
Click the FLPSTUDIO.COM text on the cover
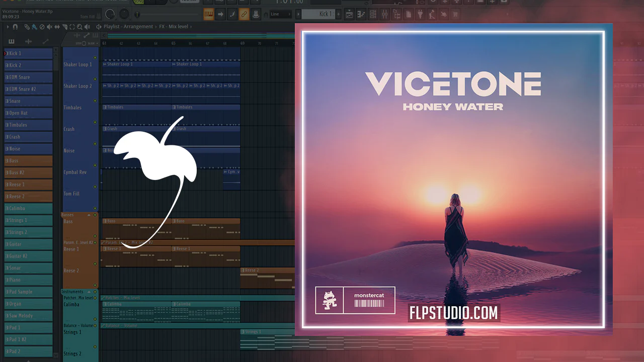(453, 313)
